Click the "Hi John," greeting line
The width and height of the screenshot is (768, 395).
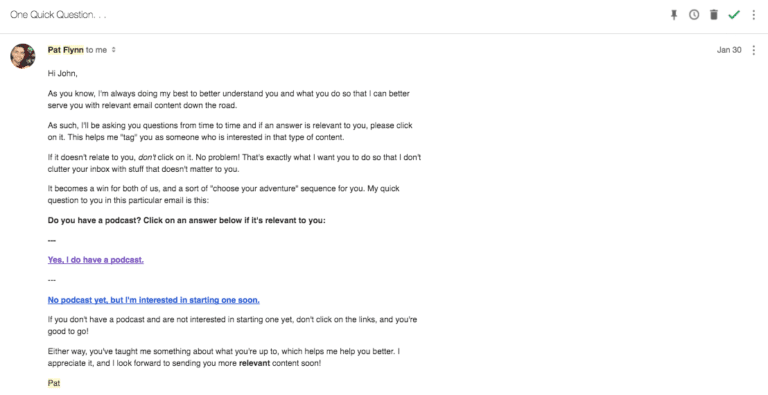pyautogui.click(x=62, y=74)
